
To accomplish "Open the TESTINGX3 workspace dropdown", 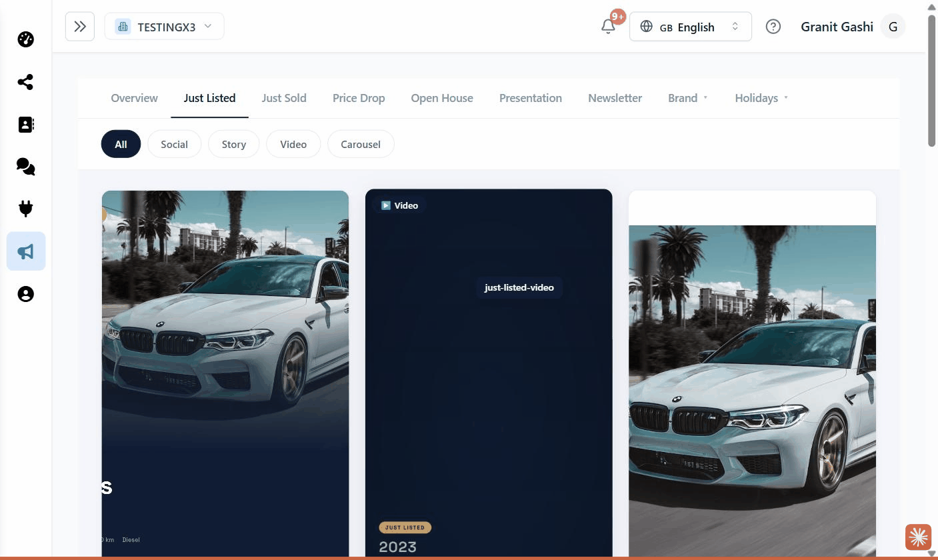I will coord(164,27).
